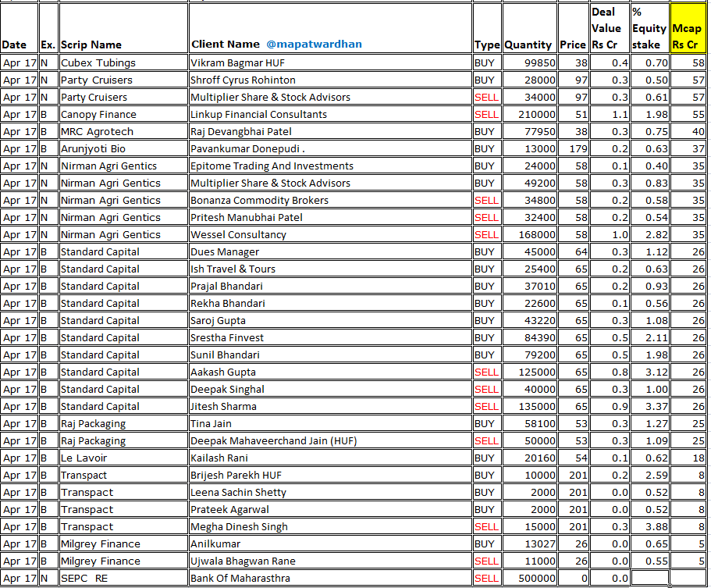This screenshot has width=711, height=588.
Task: Click Pritesh Manubhai Patel cell
Action: (x=330, y=217)
